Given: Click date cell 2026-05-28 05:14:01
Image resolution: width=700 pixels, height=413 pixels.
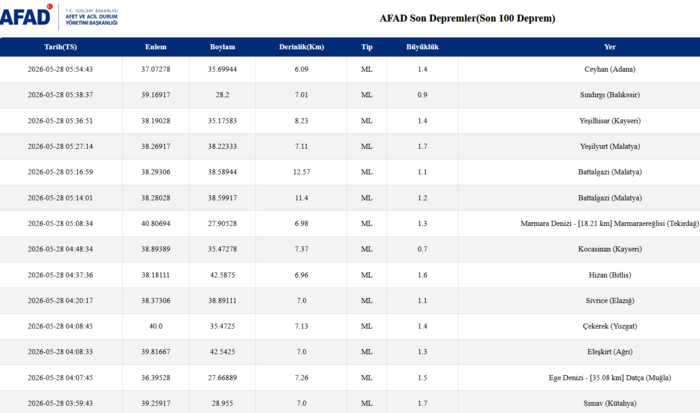Looking at the screenshot, I should 60,198.
